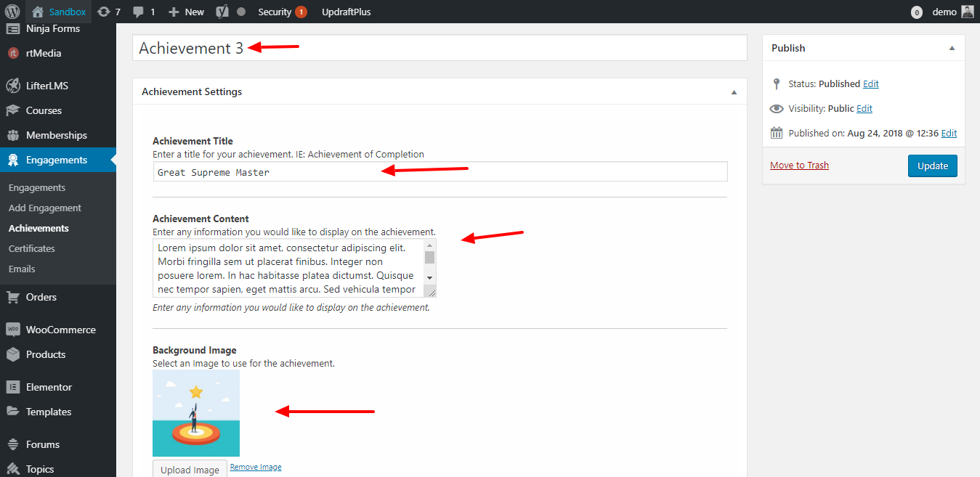Click the Upload Image button
The image size is (980, 477).
pyautogui.click(x=190, y=469)
